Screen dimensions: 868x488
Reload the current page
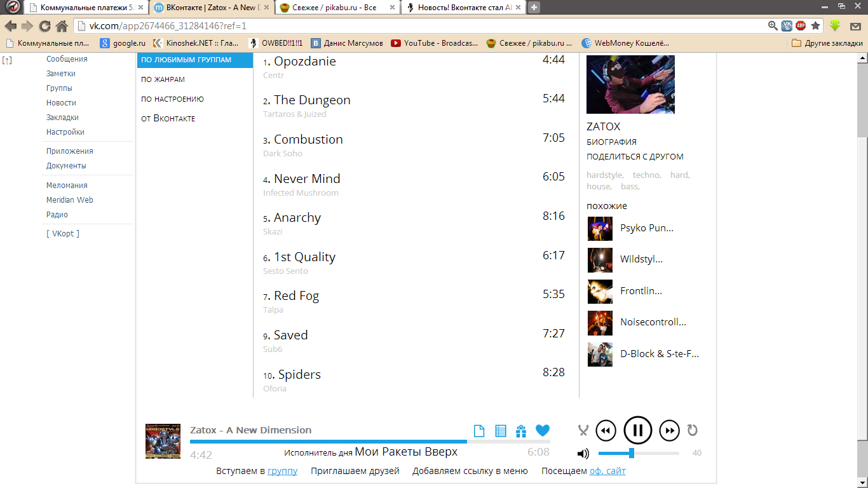[x=44, y=26]
